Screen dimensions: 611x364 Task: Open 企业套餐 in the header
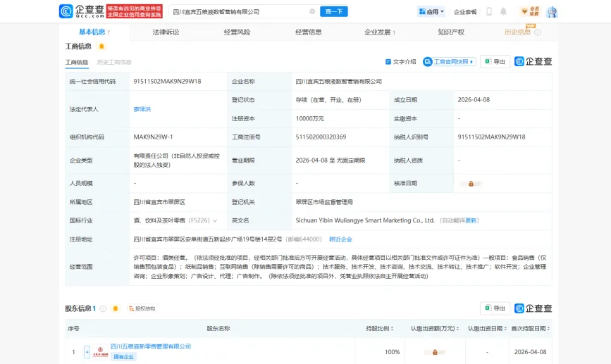pos(465,12)
